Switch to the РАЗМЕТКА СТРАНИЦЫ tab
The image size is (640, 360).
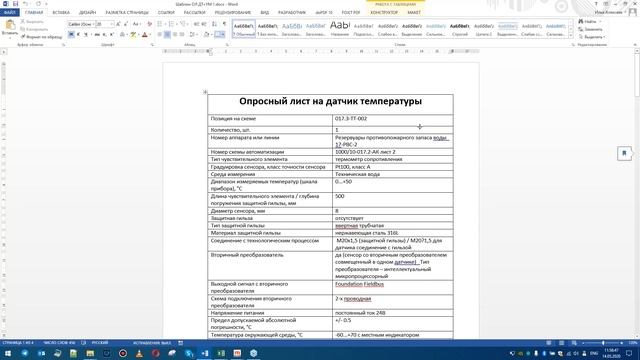tap(127, 13)
